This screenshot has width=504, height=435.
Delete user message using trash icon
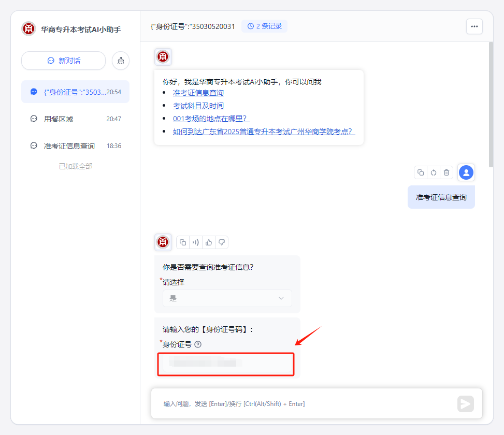click(447, 172)
